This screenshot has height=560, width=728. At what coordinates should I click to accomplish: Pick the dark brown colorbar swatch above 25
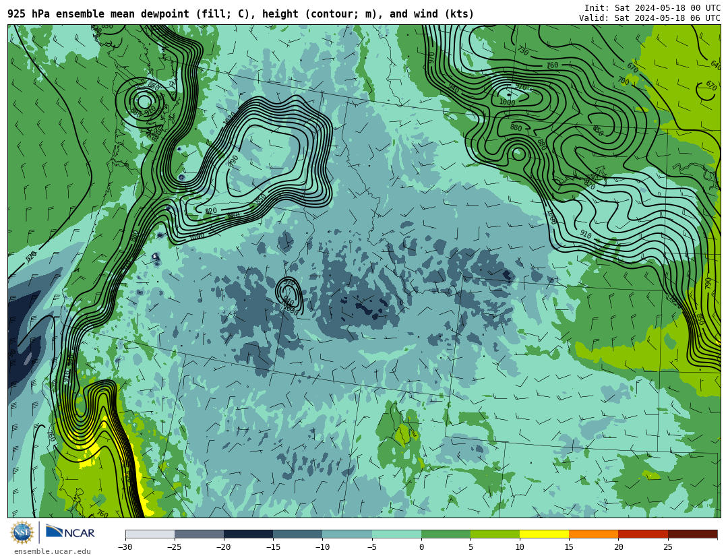coord(692,534)
